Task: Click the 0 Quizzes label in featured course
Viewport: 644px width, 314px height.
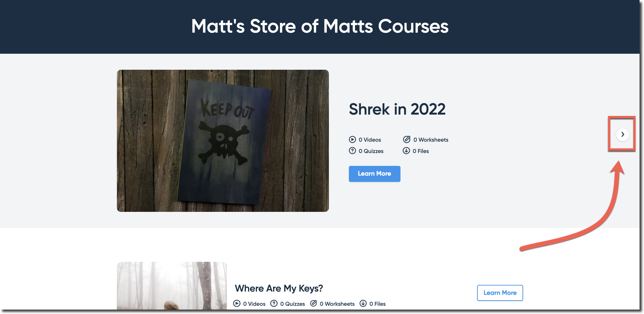Action: (x=371, y=151)
